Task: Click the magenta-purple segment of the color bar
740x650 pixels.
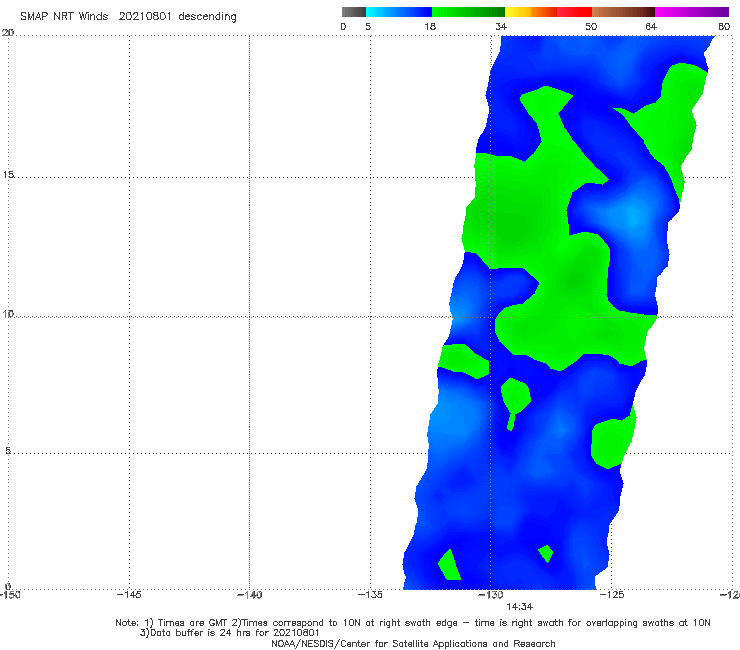Action: coord(692,12)
